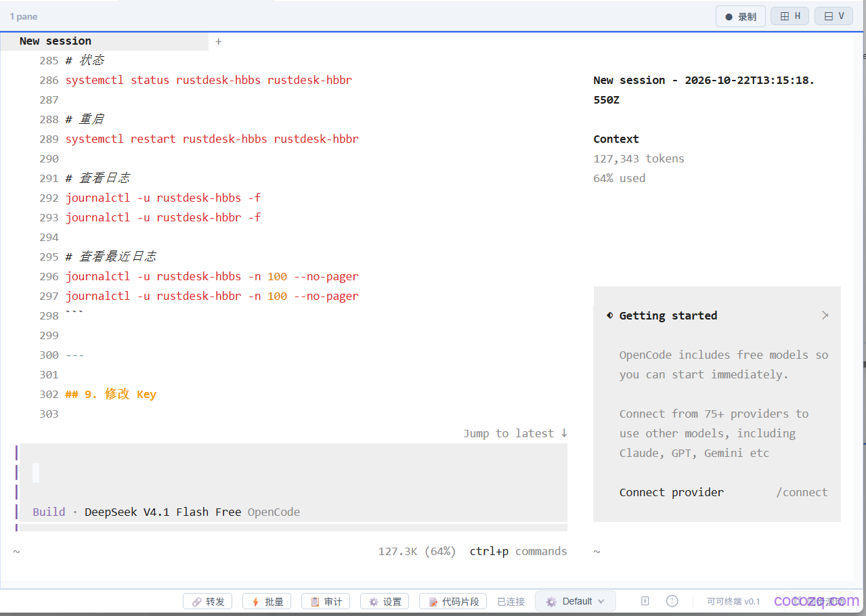Open the 批量 batch tool
866x616 pixels.
(x=267, y=601)
